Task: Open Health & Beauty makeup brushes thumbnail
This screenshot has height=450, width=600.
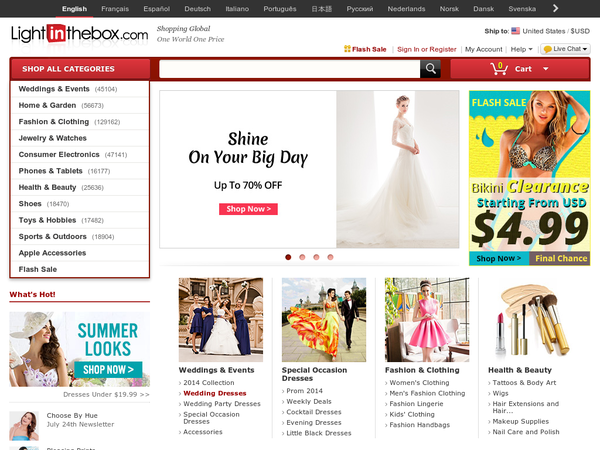Action: (x=530, y=320)
